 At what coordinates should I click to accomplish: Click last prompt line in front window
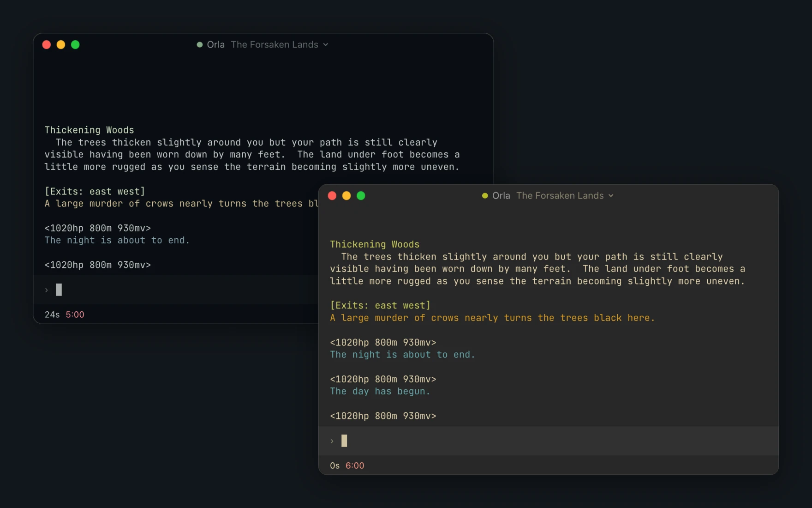(383, 416)
